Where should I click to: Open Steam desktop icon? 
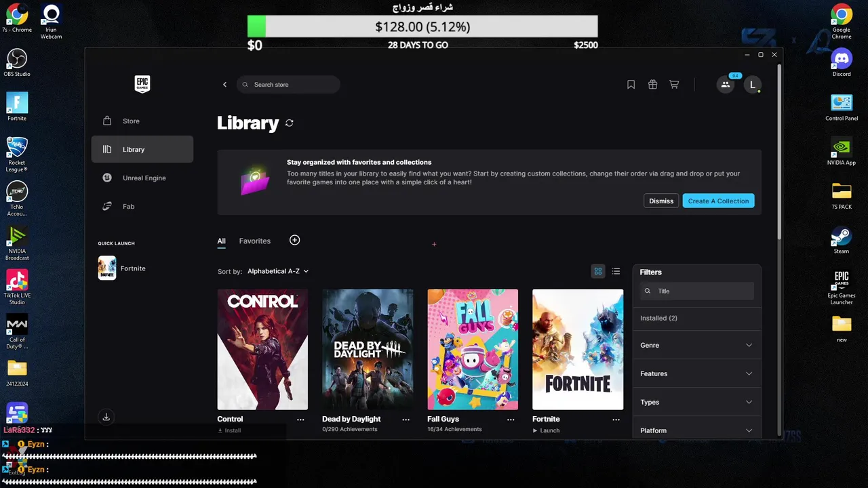842,240
